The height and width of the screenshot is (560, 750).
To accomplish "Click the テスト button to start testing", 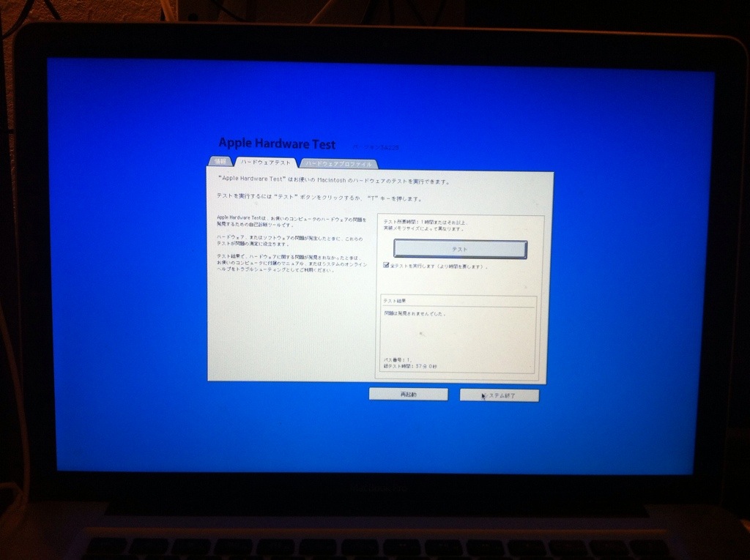I will tap(460, 249).
